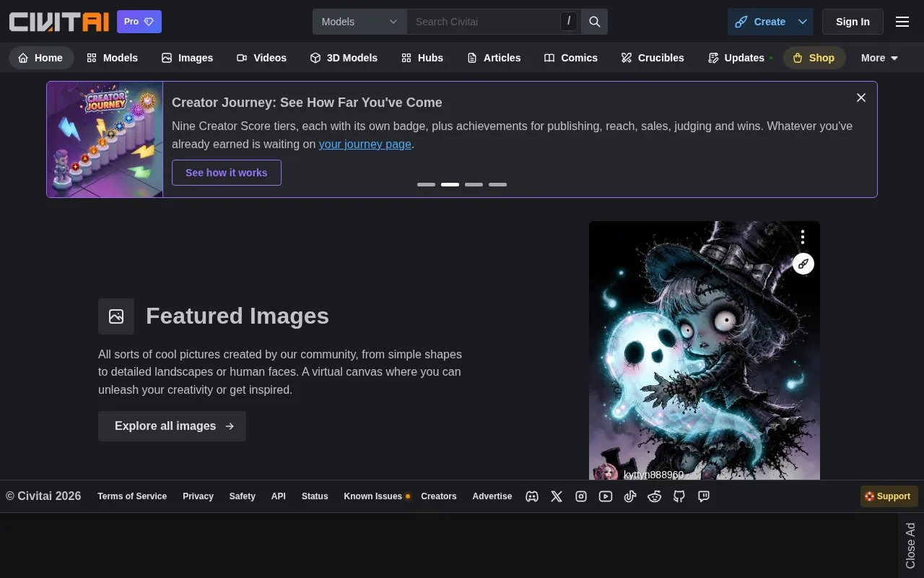The width and height of the screenshot is (924, 578).
Task: Expand the Create dropdown chevron
Action: click(x=803, y=22)
